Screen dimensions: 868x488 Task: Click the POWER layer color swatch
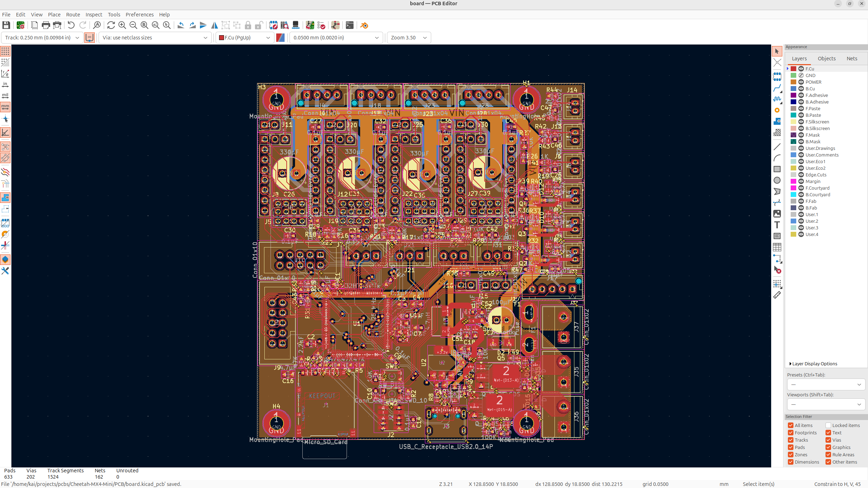point(793,82)
